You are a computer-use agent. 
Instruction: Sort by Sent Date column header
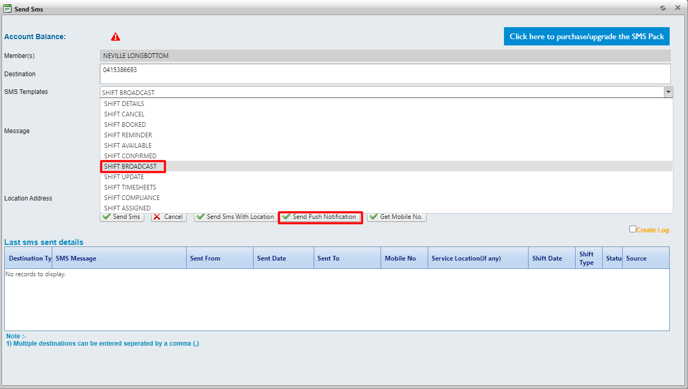click(x=283, y=258)
